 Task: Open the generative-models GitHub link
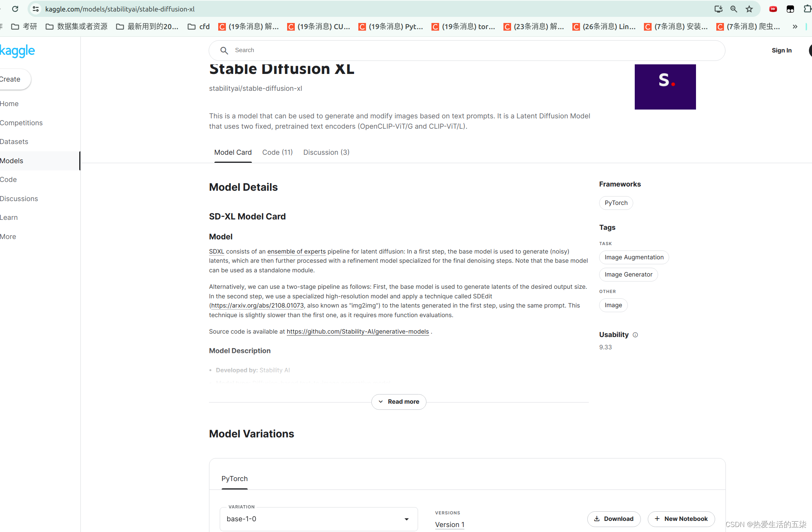click(x=358, y=332)
